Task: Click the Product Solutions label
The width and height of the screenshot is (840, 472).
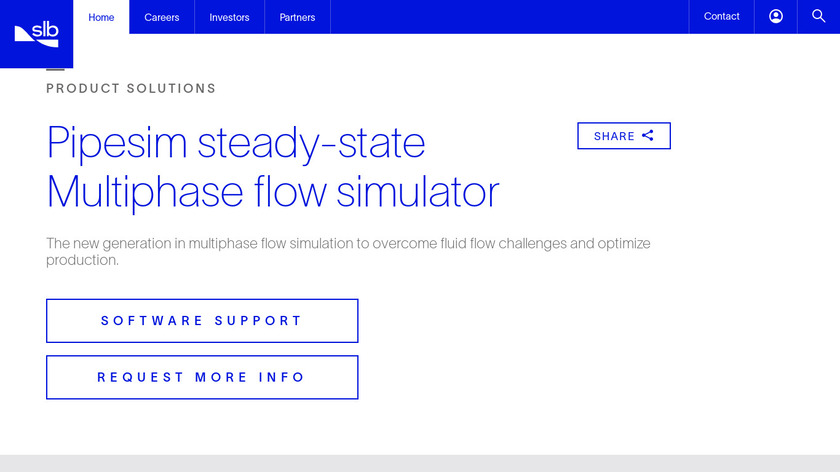Action: click(x=131, y=88)
